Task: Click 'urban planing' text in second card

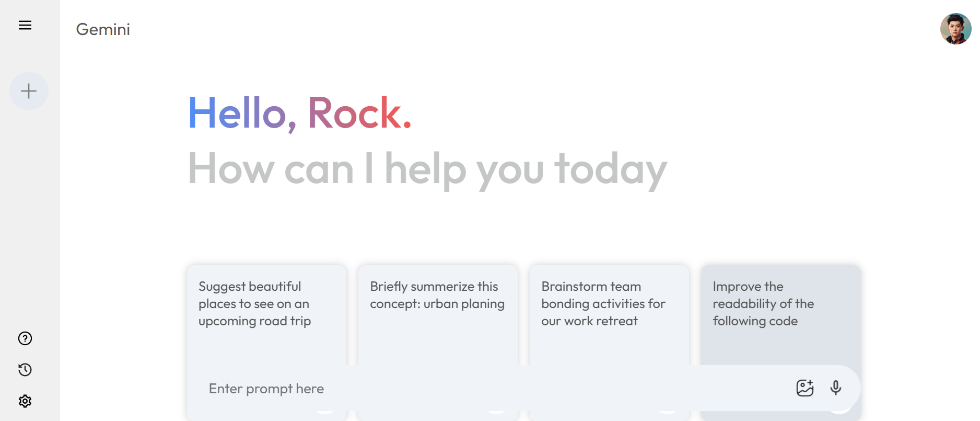Action: (x=464, y=304)
